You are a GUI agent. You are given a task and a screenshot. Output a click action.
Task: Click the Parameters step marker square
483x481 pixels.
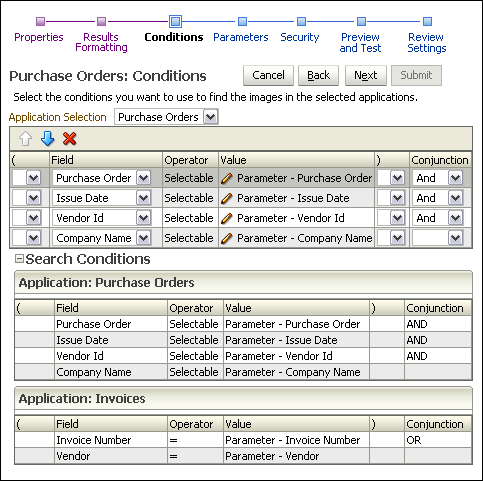click(242, 22)
